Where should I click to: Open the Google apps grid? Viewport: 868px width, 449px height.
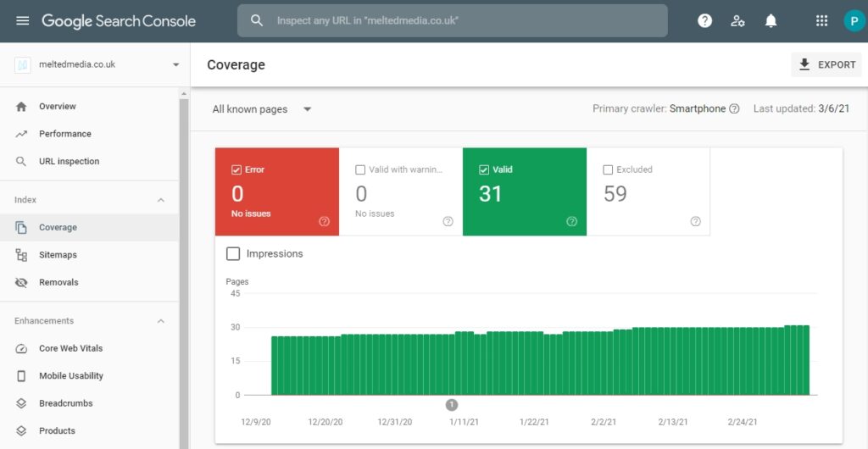pos(822,21)
